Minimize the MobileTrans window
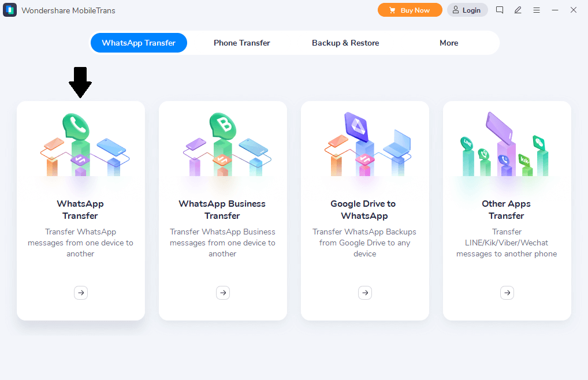Image resolution: width=588 pixels, height=380 pixels. coord(555,10)
